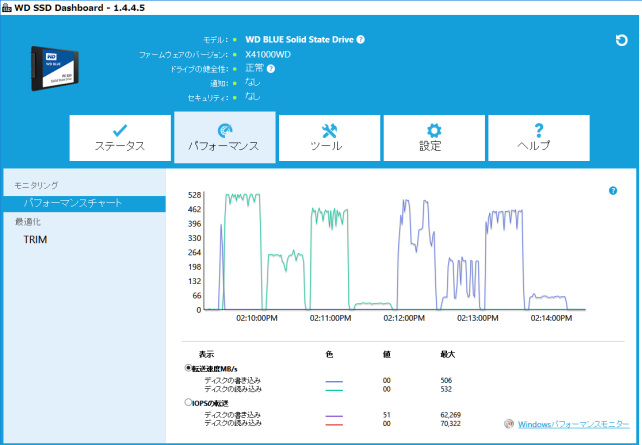Click the question mark icon on ヘルプ tab
642x445 pixels.
pyautogui.click(x=539, y=131)
